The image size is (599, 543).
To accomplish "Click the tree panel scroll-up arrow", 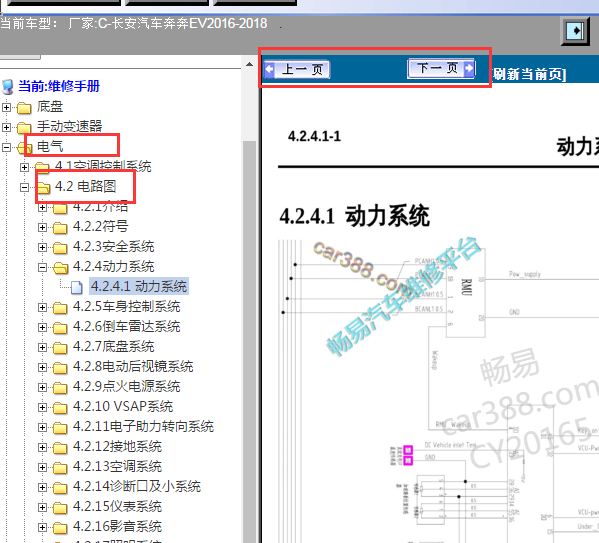I will [249, 64].
